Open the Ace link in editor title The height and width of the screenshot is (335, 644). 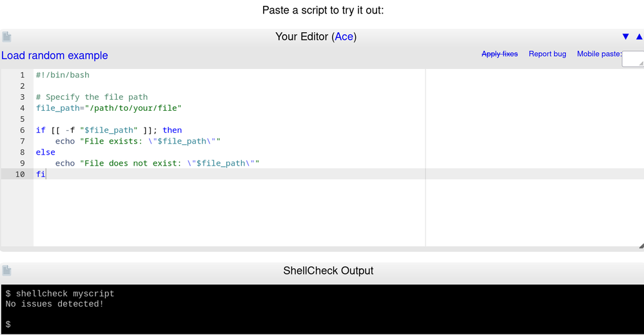click(x=344, y=37)
